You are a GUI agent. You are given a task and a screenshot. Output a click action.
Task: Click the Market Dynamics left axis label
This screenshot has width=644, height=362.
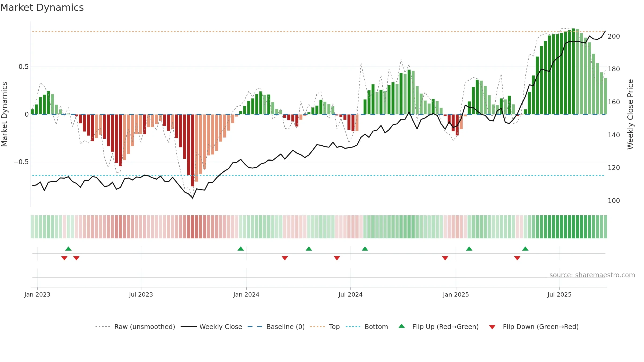[x=4, y=114]
